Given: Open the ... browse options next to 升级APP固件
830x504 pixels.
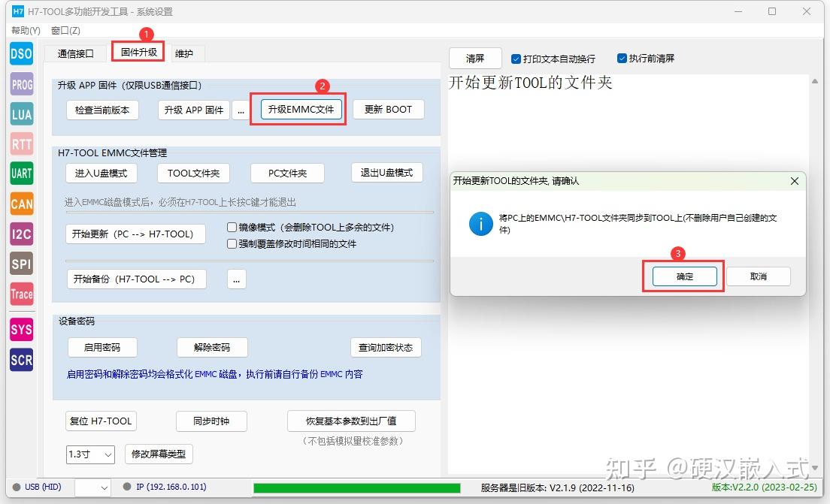Looking at the screenshot, I should click(241, 109).
